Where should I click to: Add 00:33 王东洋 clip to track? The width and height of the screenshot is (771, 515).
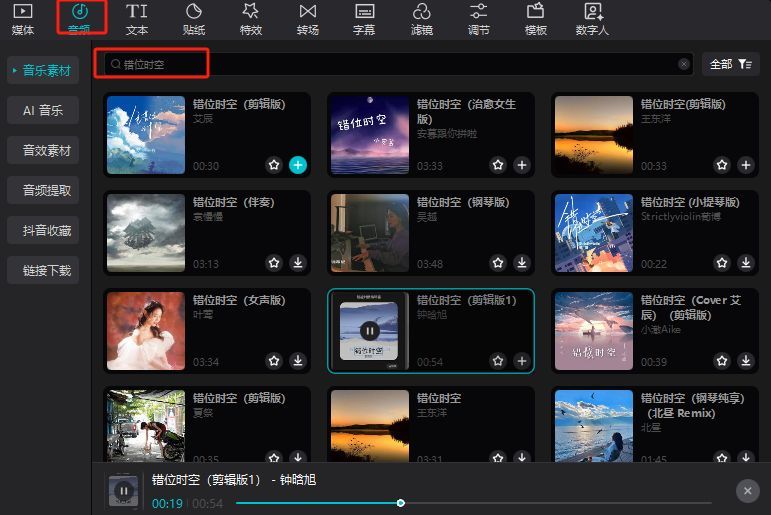click(x=746, y=165)
